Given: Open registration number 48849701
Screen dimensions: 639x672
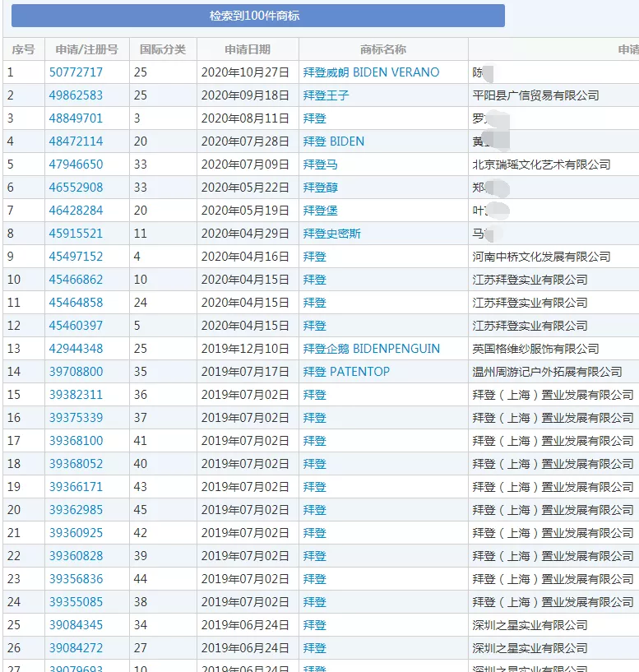Looking at the screenshot, I should (76, 118).
